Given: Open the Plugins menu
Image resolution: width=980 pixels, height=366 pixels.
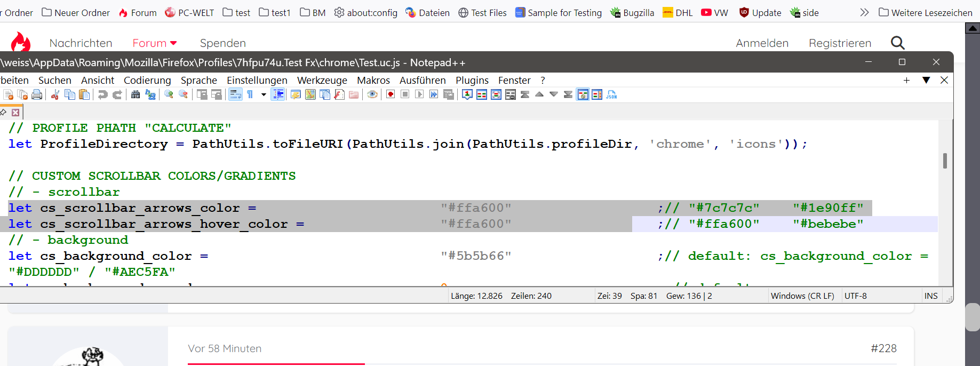Looking at the screenshot, I should (x=472, y=80).
